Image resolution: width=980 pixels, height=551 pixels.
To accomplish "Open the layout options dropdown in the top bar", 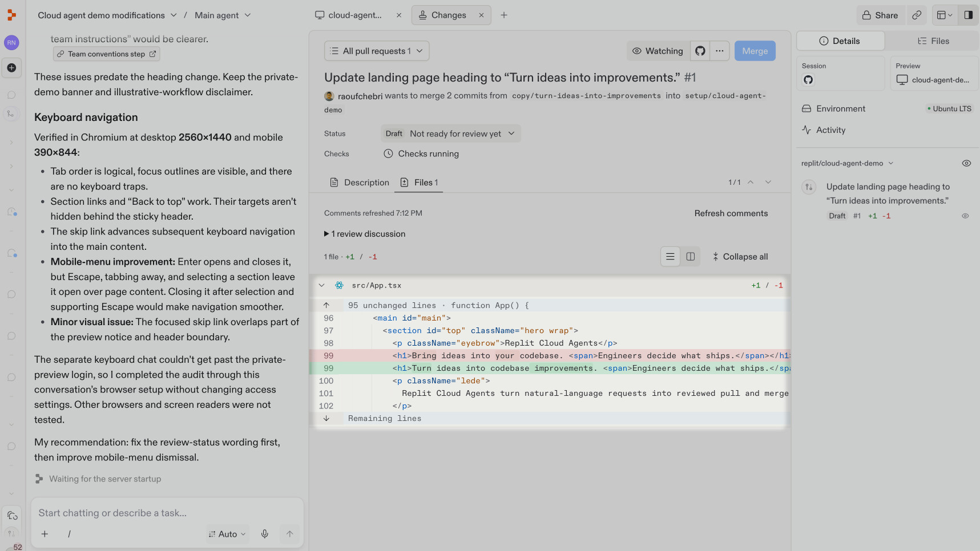I will pyautogui.click(x=944, y=15).
